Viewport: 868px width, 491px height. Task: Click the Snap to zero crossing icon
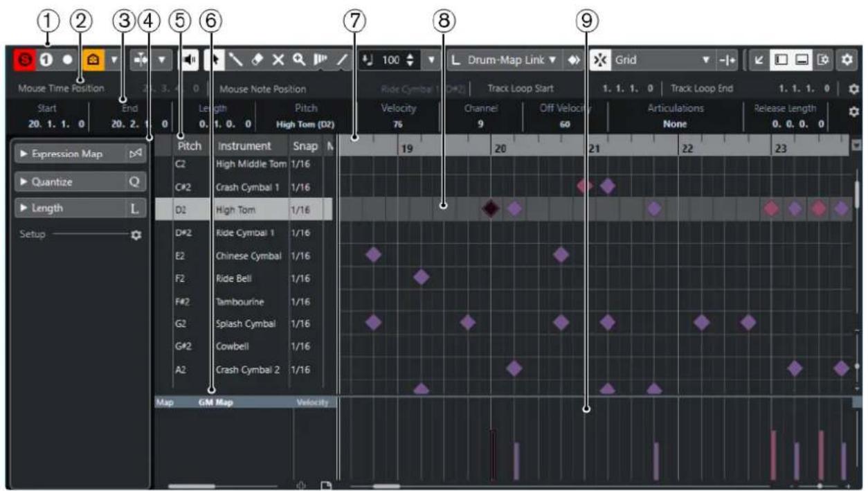point(727,60)
